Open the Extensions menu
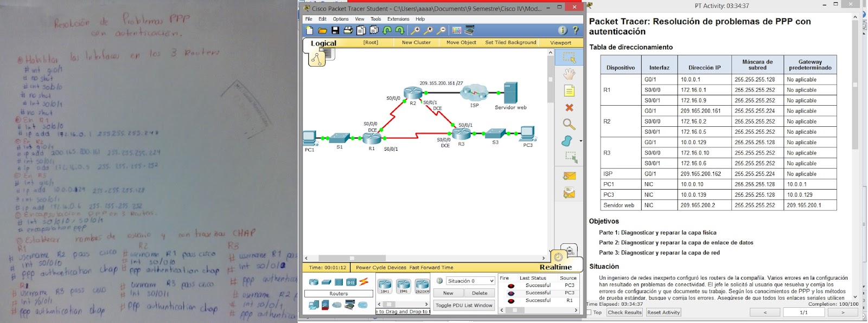Viewport: 868px width, 323px height. click(x=398, y=19)
